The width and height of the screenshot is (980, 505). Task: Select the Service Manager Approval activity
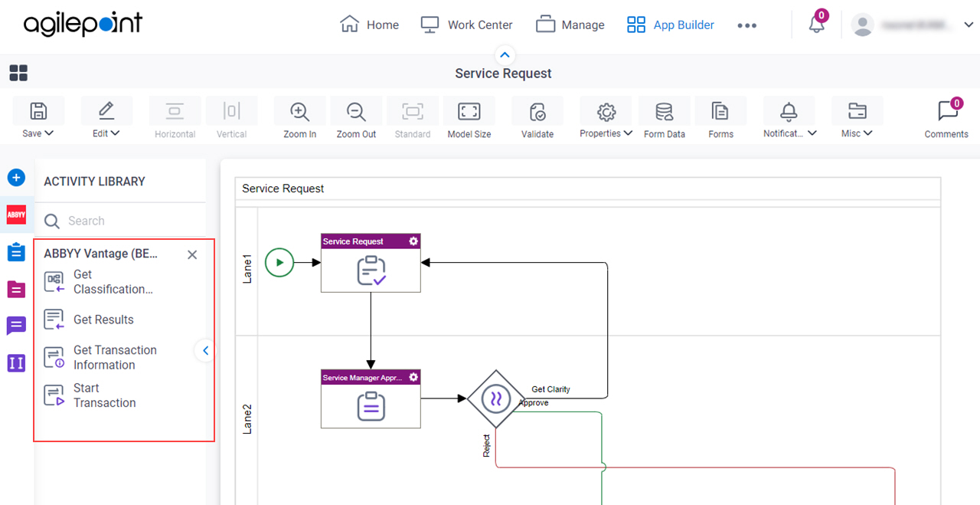pyautogui.click(x=371, y=398)
